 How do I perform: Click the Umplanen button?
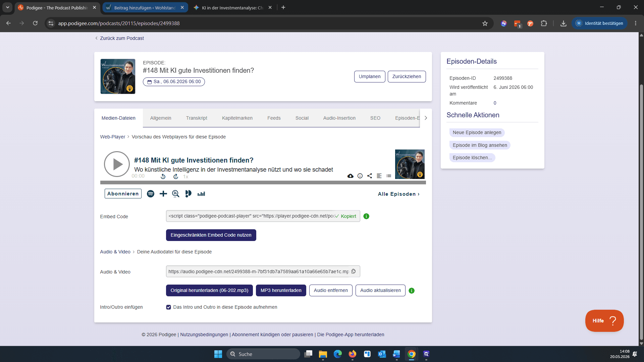[x=370, y=76]
